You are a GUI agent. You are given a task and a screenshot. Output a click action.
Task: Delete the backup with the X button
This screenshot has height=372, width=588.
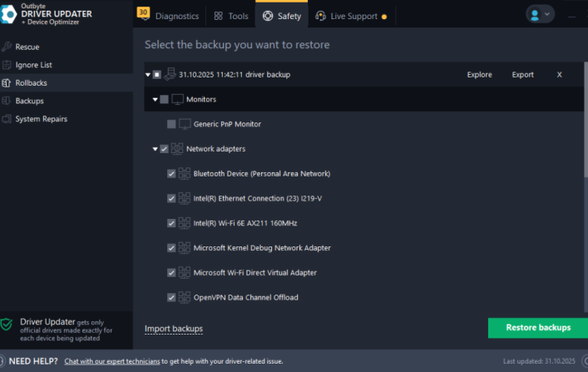pyautogui.click(x=559, y=75)
